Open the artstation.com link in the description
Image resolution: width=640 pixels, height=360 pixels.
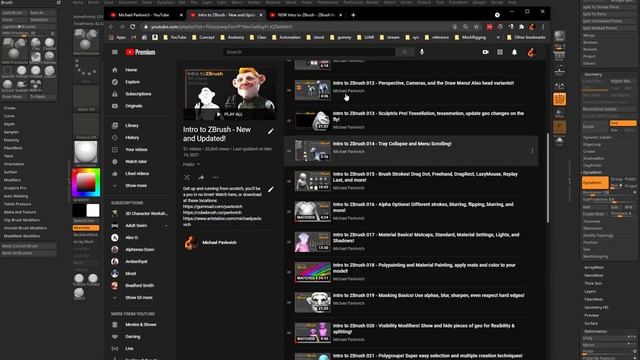pyautogui.click(x=222, y=222)
